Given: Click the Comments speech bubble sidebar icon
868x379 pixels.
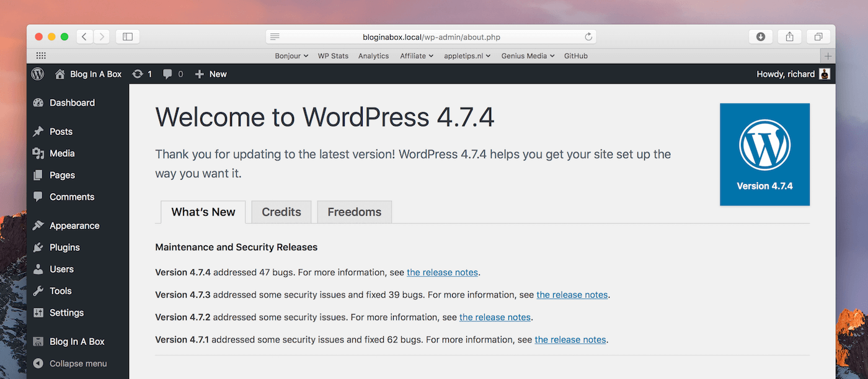Looking at the screenshot, I should 38,197.
